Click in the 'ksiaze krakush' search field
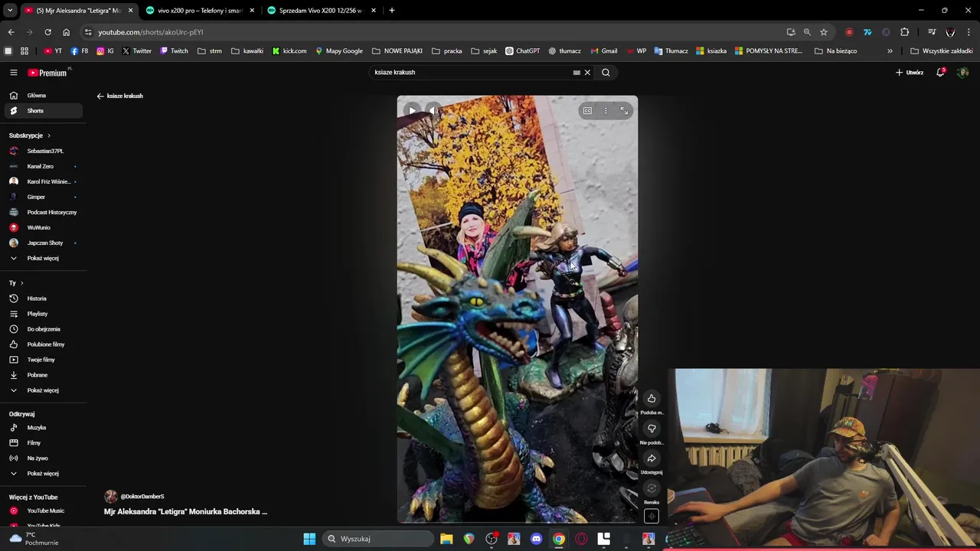The image size is (980, 551). (x=471, y=73)
